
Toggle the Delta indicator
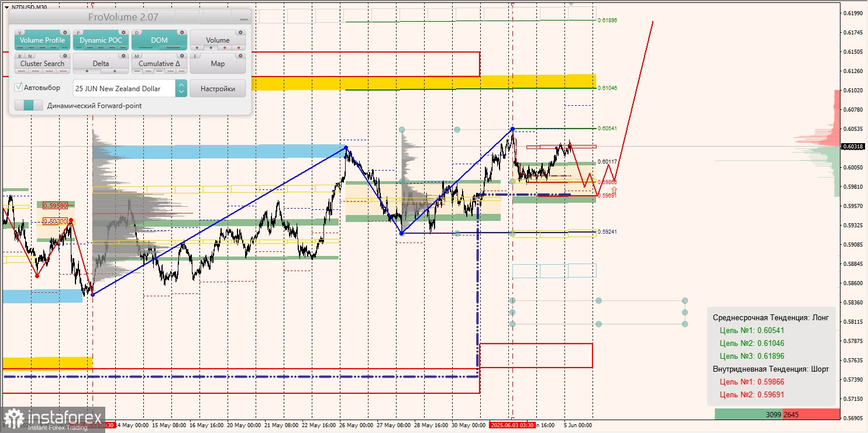click(x=101, y=64)
